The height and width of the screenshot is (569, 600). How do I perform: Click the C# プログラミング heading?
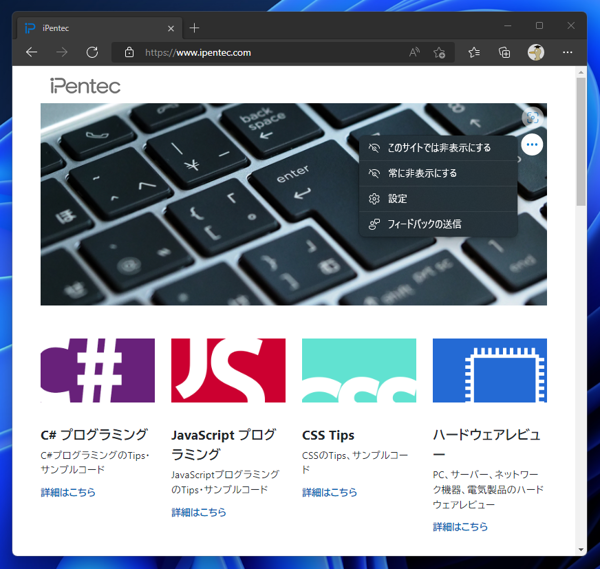click(94, 435)
